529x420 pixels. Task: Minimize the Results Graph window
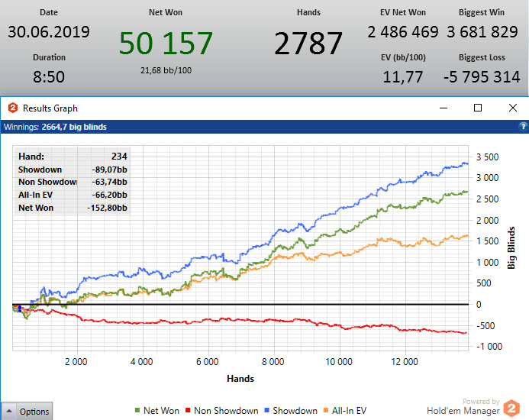coord(444,108)
